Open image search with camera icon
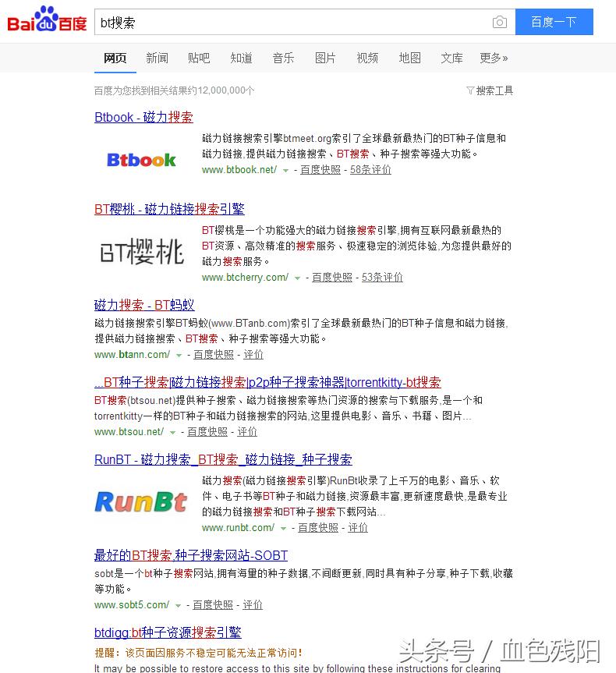The width and height of the screenshot is (616, 673). [x=499, y=22]
